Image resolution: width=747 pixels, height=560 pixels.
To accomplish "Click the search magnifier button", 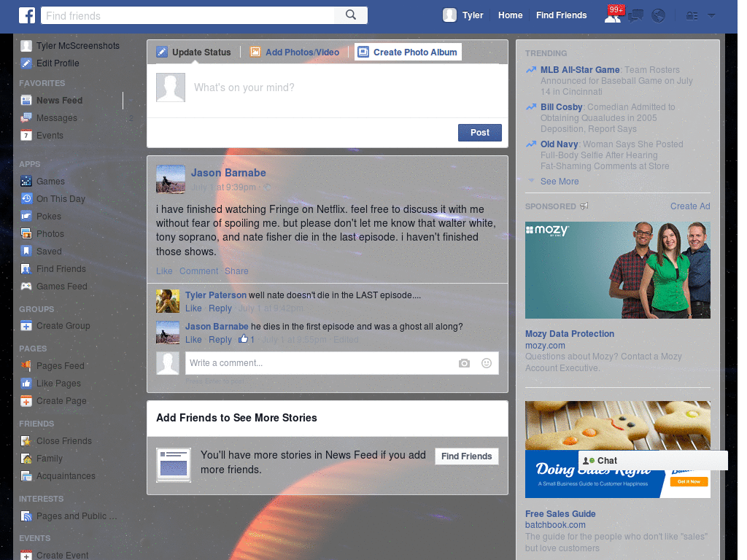I will click(x=351, y=15).
